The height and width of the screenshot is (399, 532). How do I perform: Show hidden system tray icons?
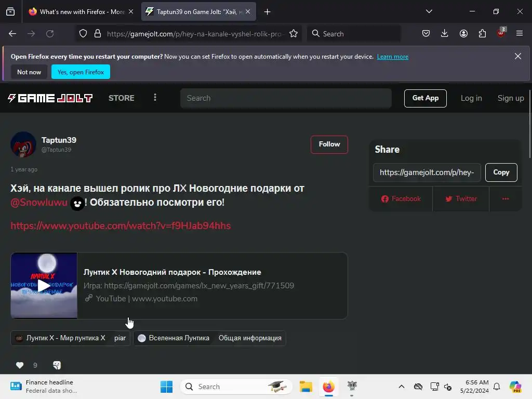pos(402,387)
